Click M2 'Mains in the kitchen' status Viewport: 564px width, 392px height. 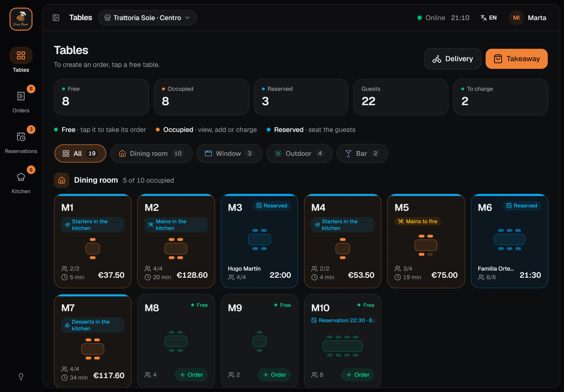[176, 225]
